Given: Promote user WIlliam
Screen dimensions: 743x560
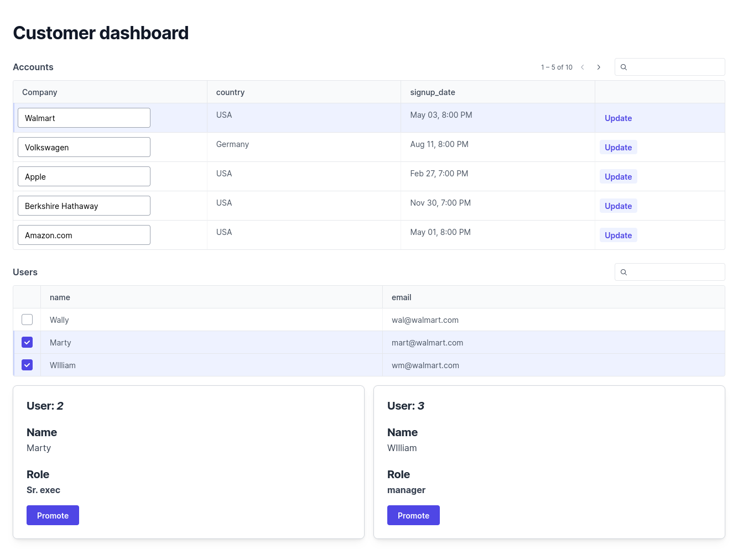Looking at the screenshot, I should click(413, 515).
